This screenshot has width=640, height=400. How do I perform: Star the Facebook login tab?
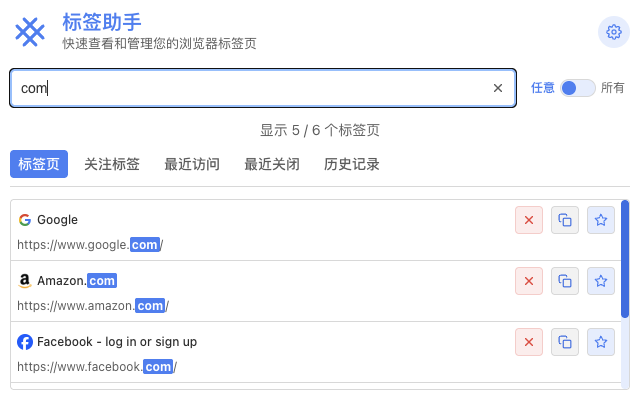[601, 342]
